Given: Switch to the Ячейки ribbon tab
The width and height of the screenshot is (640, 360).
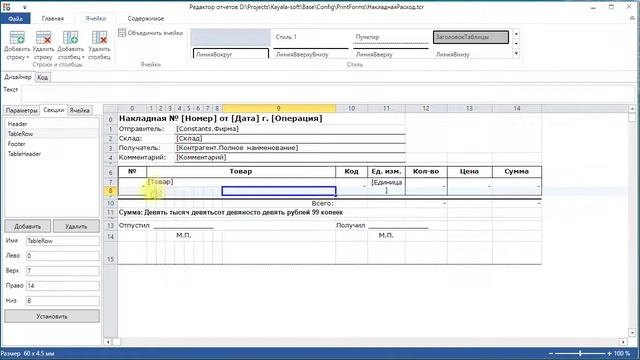Looking at the screenshot, I should pyautogui.click(x=96, y=19).
